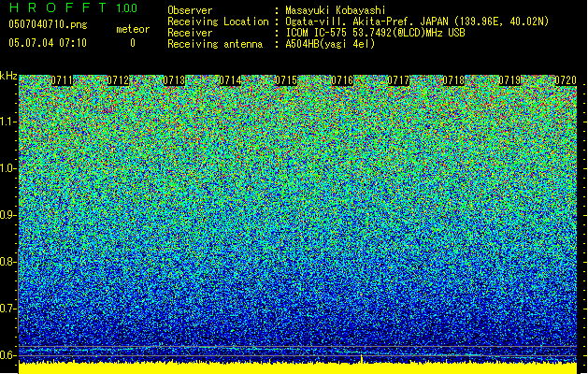Click the 0716 time marker

[x=342, y=80]
